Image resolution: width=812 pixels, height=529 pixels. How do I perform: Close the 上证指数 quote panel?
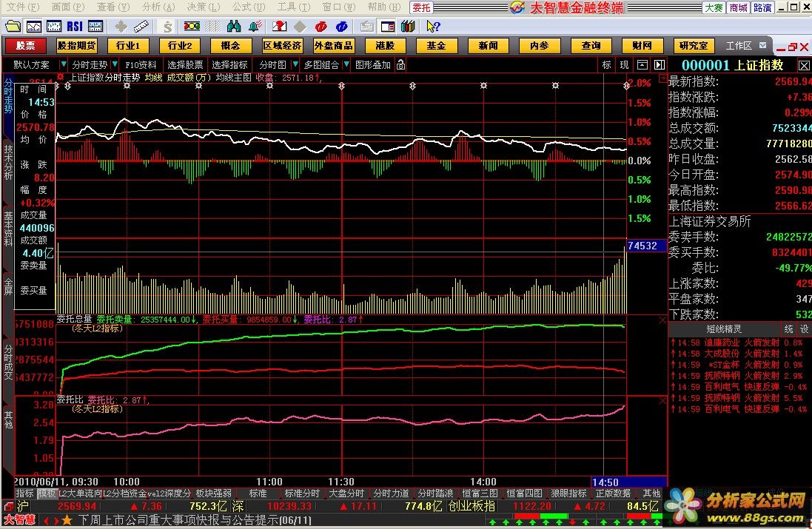coord(804,65)
